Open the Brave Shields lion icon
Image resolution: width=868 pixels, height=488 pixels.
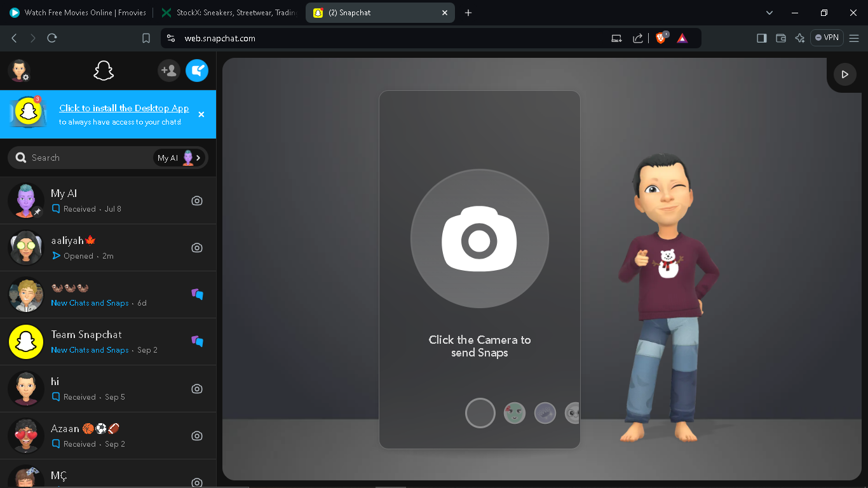661,38
